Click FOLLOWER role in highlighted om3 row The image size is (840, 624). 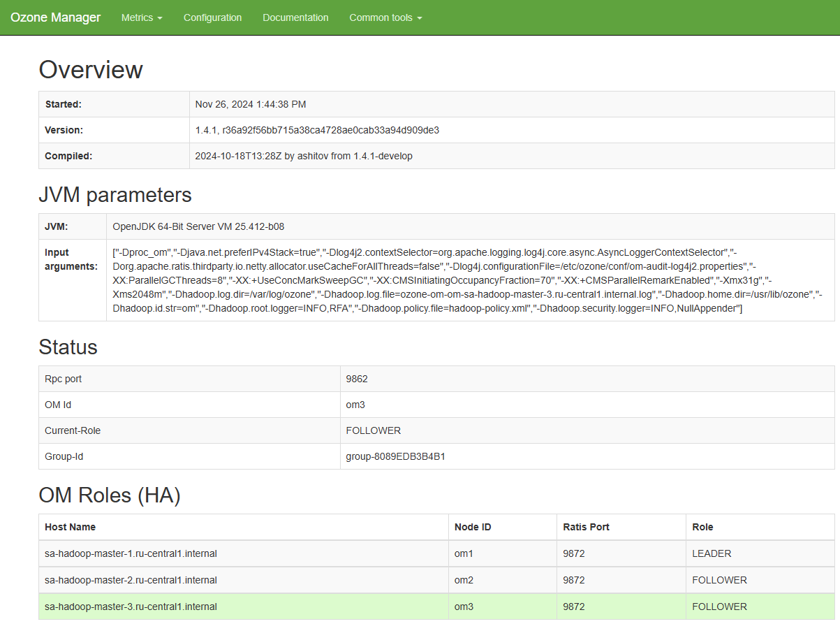point(719,607)
